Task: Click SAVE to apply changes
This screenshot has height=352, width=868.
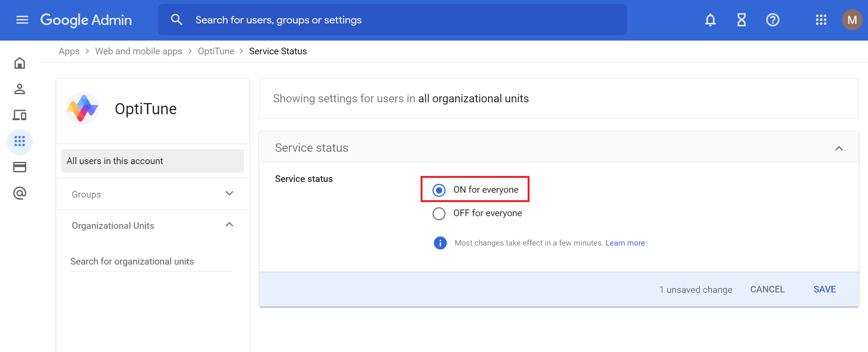Action: point(825,289)
